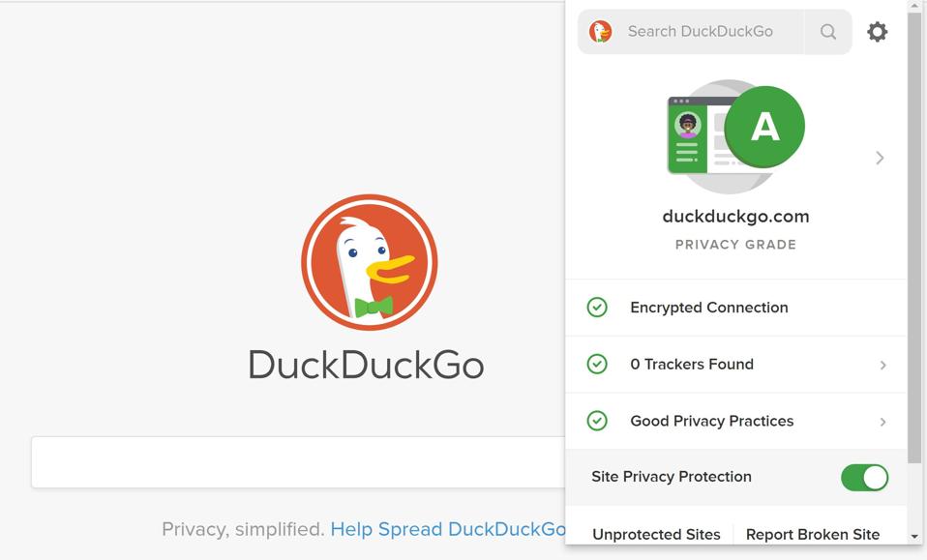The image size is (927, 560).
Task: Click the Help Spread DuckDuckGo link
Action: pyautogui.click(x=447, y=529)
